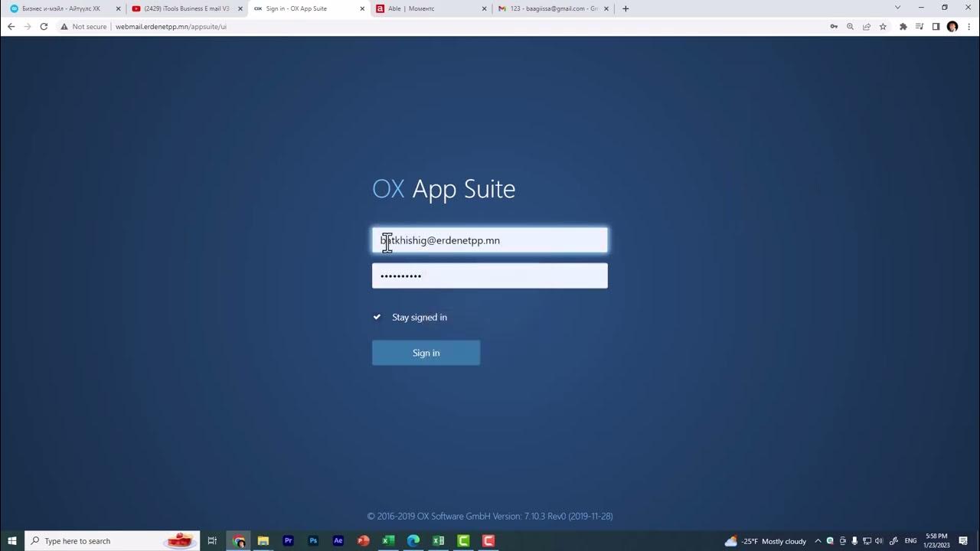Bookmark this page with the star icon

coord(883,26)
